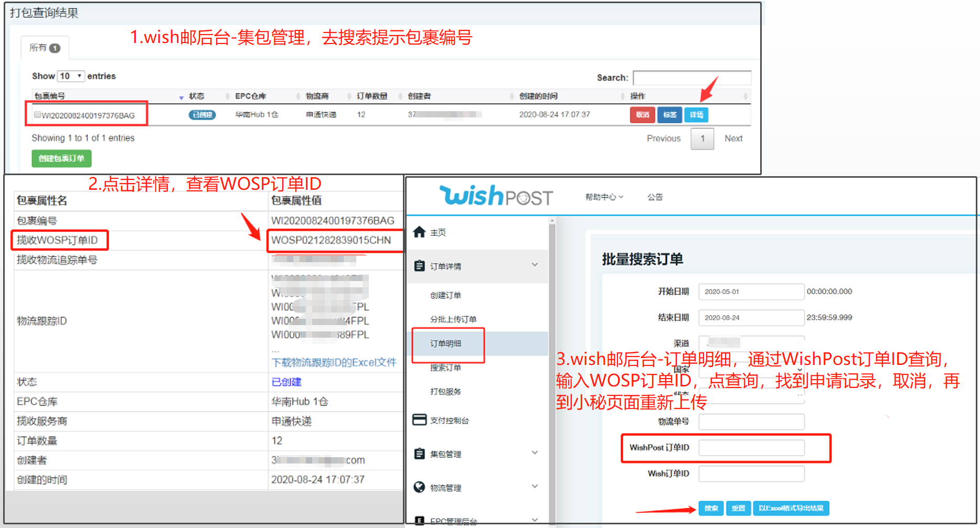Open 打包服务 in sidebar

(445, 392)
